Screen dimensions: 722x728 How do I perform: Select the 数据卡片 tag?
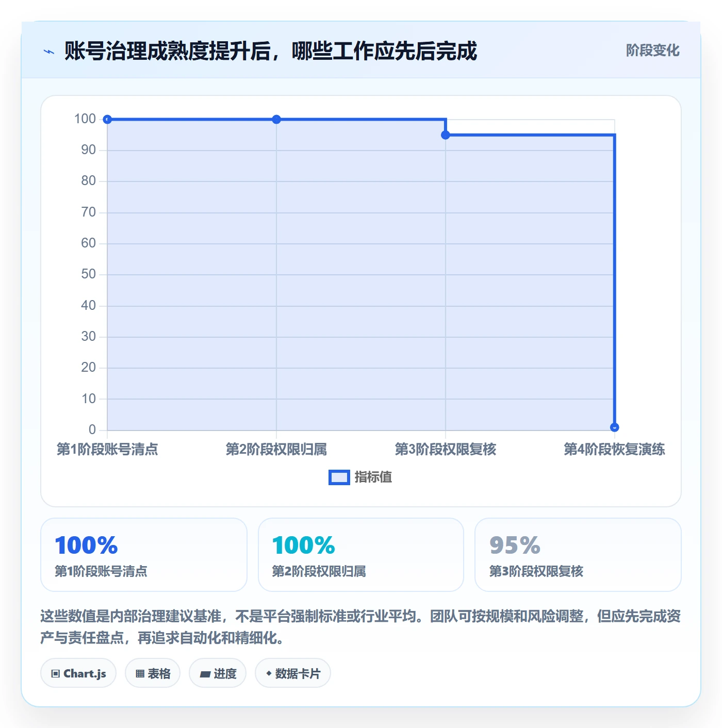point(293,673)
